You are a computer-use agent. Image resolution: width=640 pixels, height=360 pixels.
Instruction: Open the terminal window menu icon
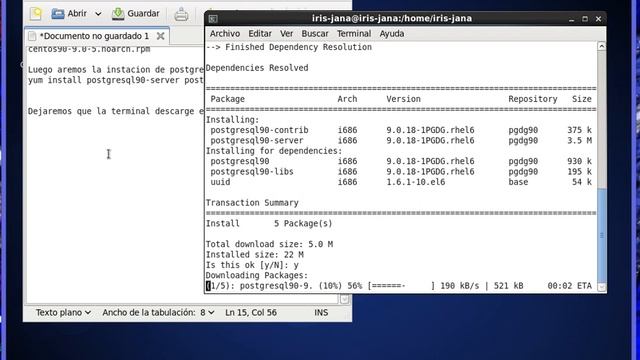pyautogui.click(x=213, y=19)
